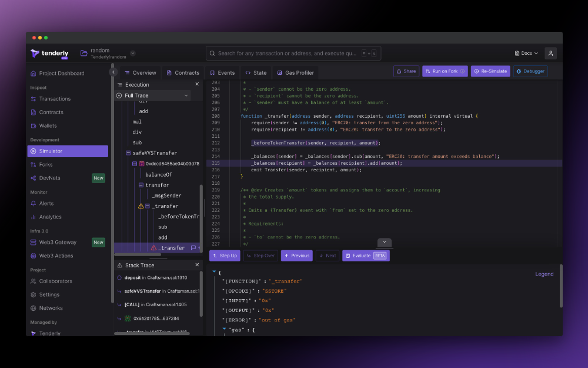
Task: Click the Re-Simulate button
Action: tap(490, 71)
